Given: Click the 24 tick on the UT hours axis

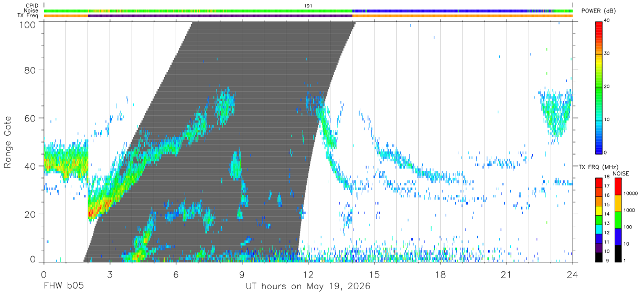Looking at the screenshot, I should [572, 274].
